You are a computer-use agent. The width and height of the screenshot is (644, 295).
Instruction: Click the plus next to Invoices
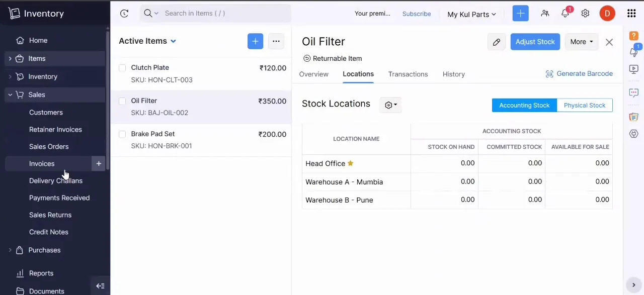(99, 163)
